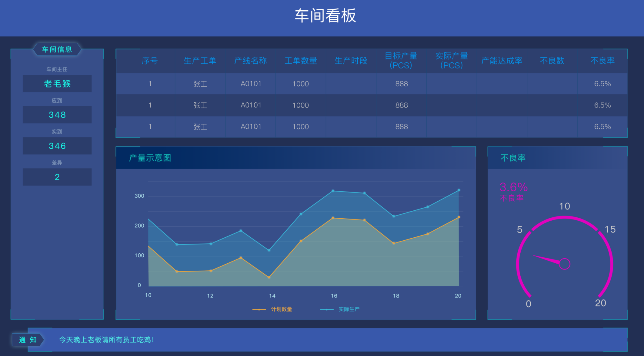Click the 车间看板 page title
The height and width of the screenshot is (356, 644).
coord(325,16)
